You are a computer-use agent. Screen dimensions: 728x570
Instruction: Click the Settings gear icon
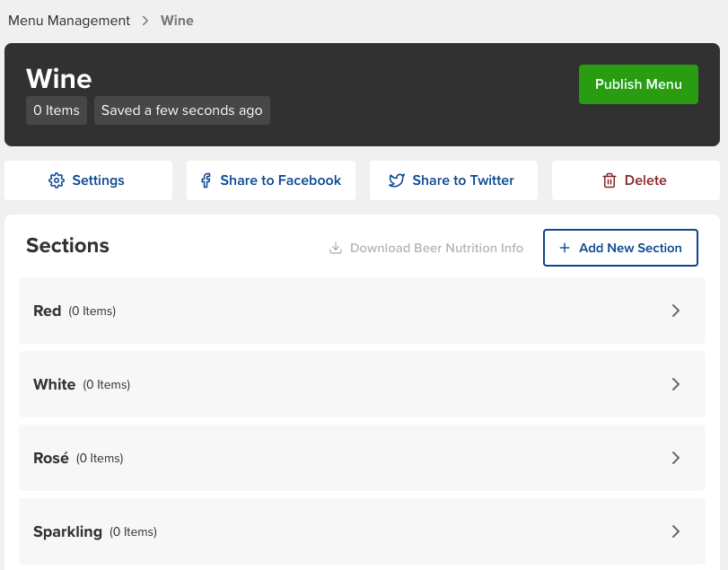click(57, 180)
